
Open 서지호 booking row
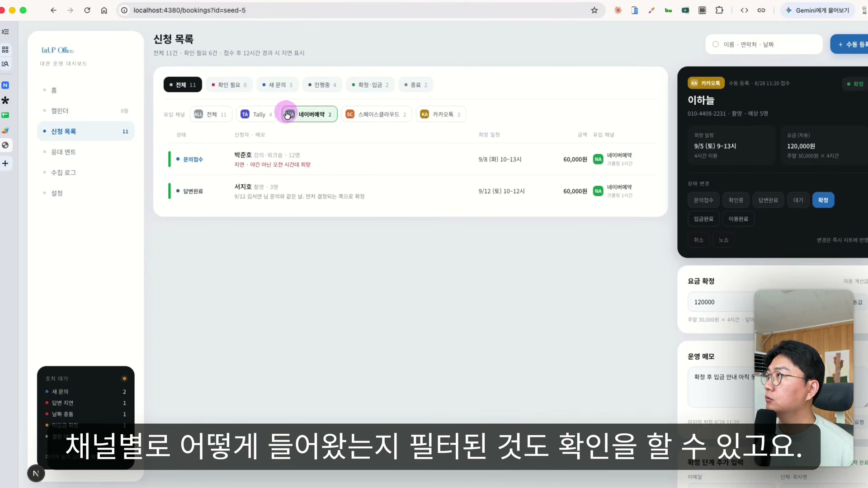click(x=410, y=191)
